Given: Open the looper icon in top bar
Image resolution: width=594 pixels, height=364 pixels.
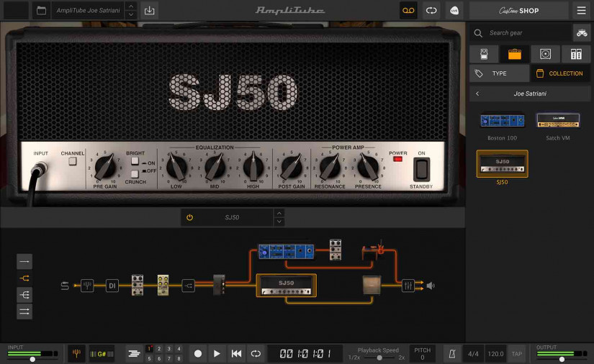Looking at the screenshot, I should (431, 11).
